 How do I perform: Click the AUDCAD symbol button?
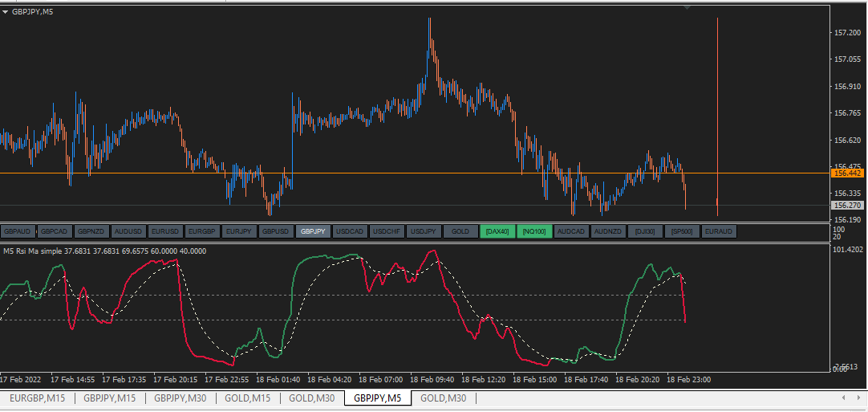click(571, 231)
